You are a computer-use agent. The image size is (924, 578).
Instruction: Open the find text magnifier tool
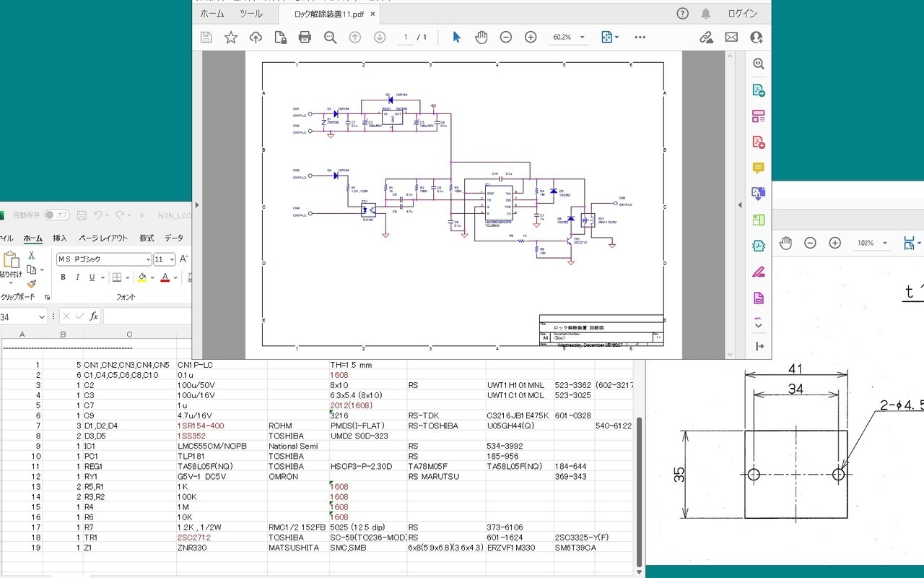[330, 37]
